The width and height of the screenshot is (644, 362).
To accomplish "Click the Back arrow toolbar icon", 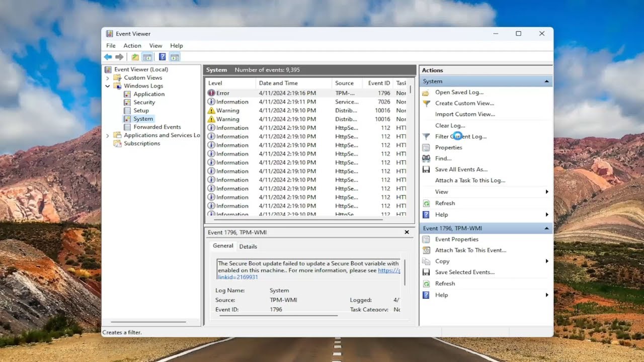I will click(108, 57).
